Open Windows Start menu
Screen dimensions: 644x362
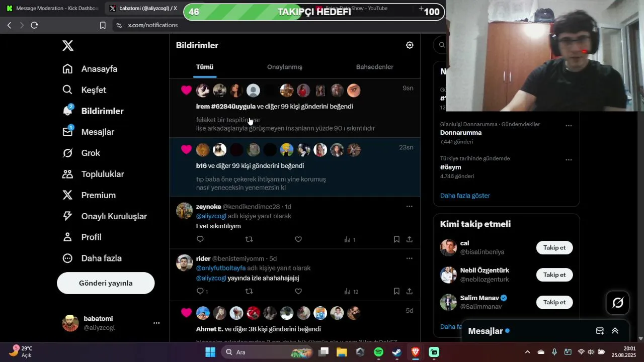coord(210,352)
